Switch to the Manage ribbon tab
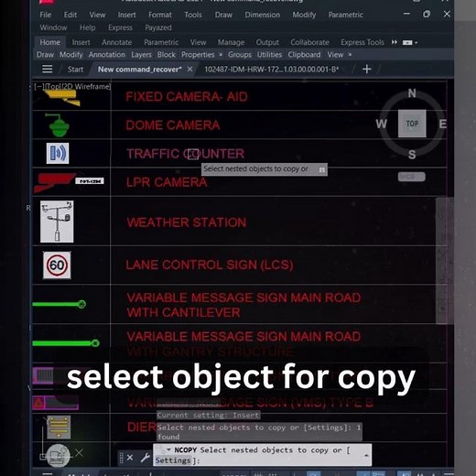 [x=231, y=42]
